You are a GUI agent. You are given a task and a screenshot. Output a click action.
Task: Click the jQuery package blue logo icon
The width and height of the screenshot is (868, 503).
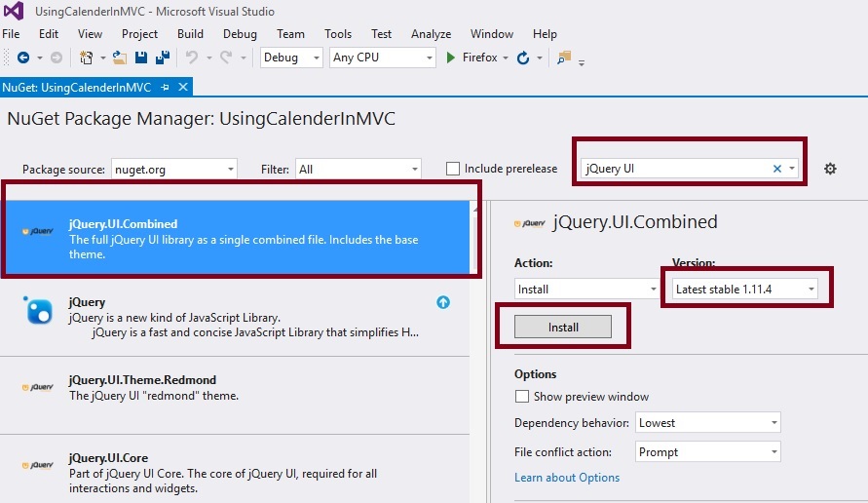tap(39, 310)
